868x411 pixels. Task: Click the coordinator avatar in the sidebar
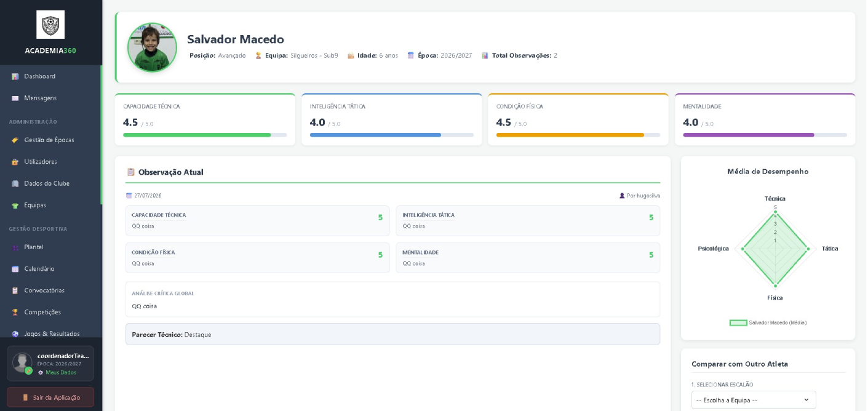(22, 362)
